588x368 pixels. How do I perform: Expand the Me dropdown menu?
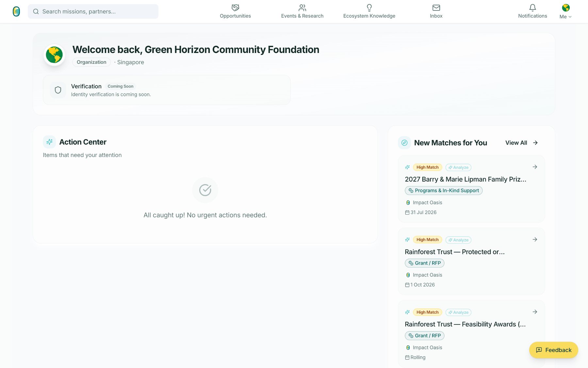click(x=565, y=17)
